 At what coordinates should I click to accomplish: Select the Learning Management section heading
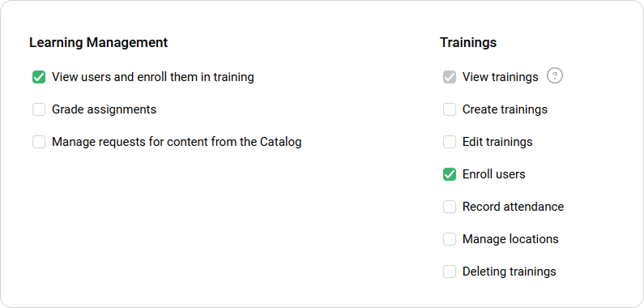coord(99,42)
